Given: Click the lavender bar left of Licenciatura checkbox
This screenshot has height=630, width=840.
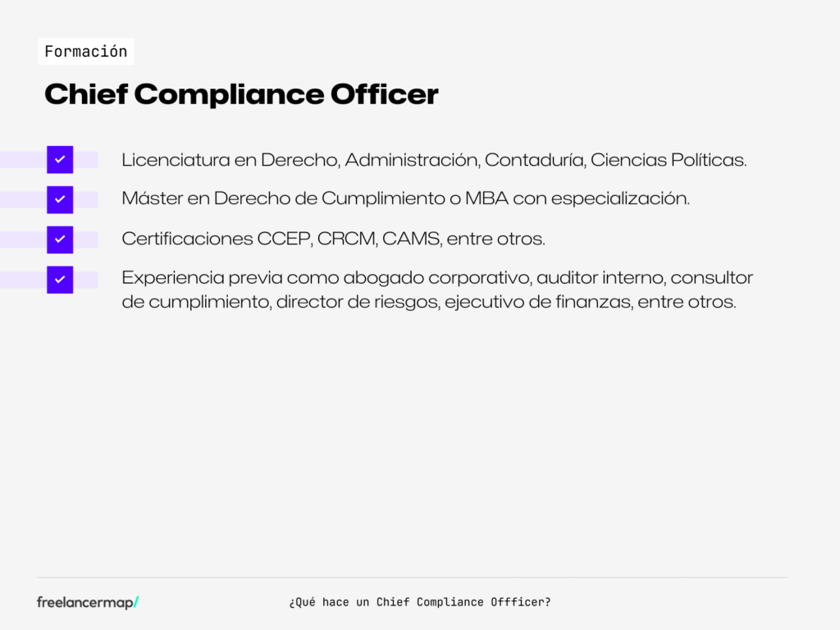Looking at the screenshot, I should 23,159.
